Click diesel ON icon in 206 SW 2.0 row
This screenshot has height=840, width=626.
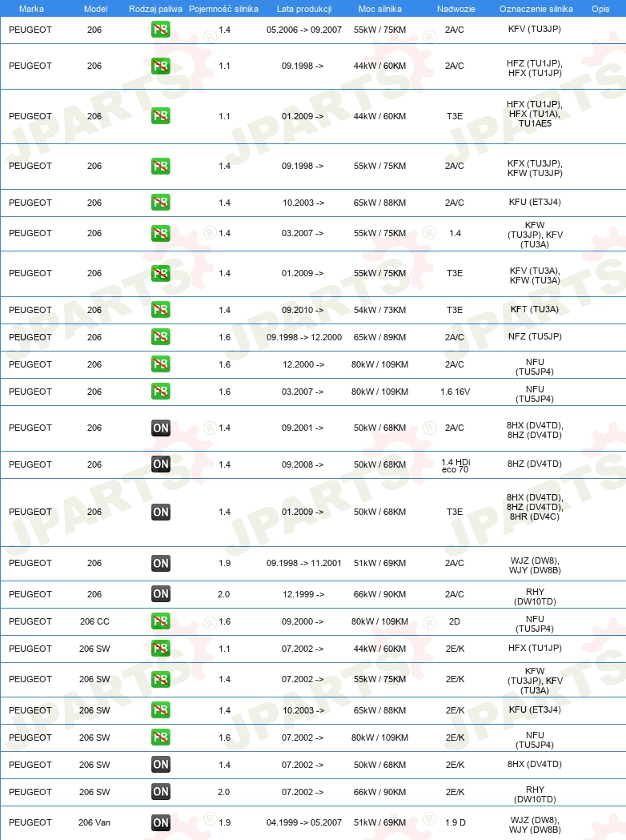pos(161,792)
